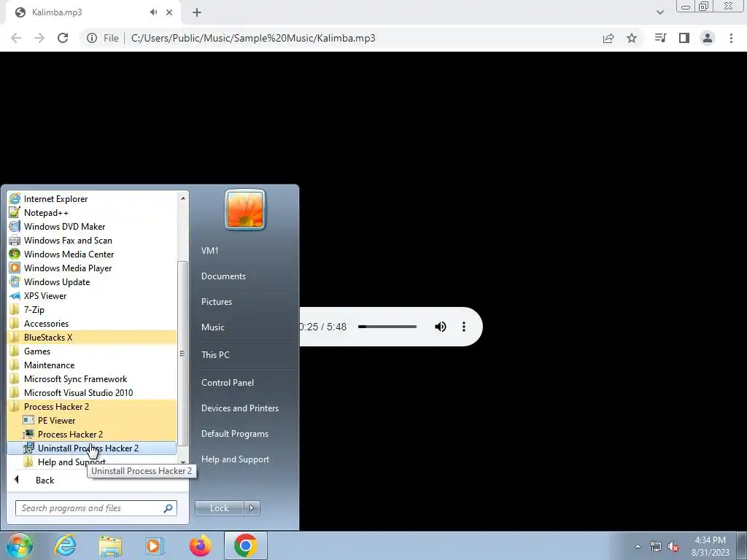The width and height of the screenshot is (747, 560).
Task: Open Chrome media controls icon
Action: [660, 38]
